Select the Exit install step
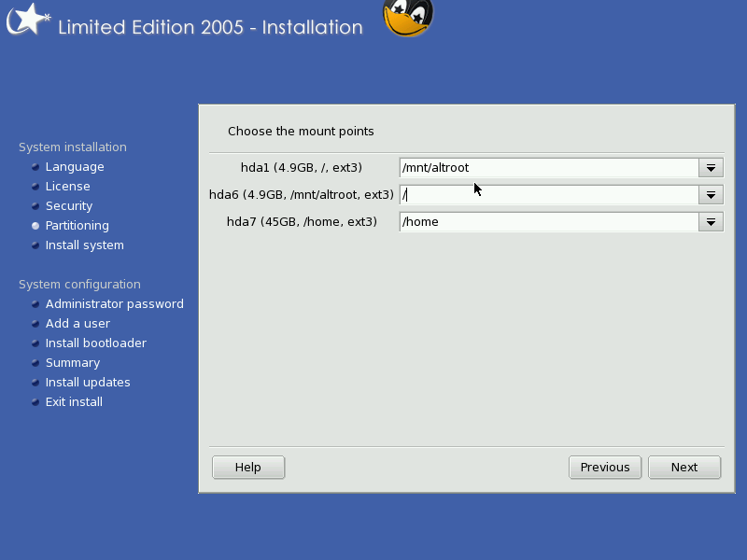 tap(74, 401)
